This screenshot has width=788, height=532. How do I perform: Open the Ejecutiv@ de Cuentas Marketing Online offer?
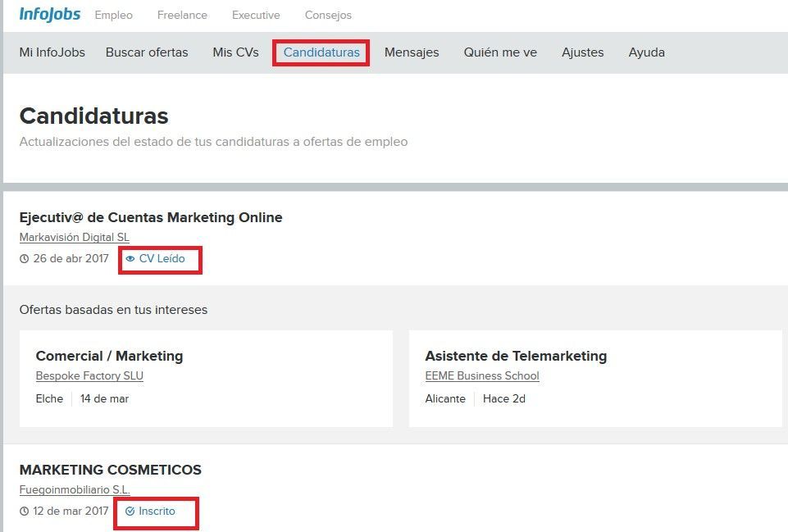tap(151, 217)
